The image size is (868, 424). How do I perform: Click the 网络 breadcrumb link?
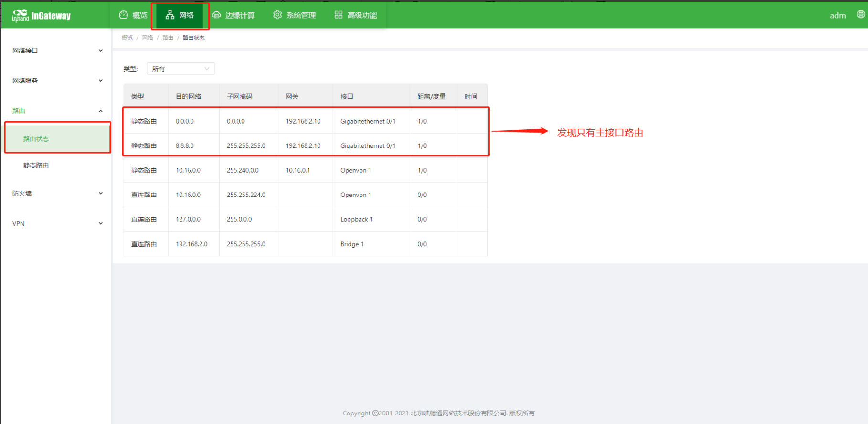(148, 38)
